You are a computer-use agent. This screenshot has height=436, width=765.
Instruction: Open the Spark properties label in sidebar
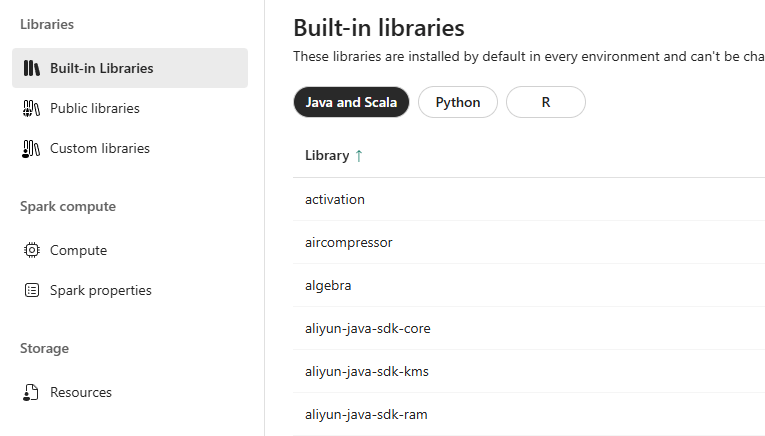pyautogui.click(x=101, y=290)
